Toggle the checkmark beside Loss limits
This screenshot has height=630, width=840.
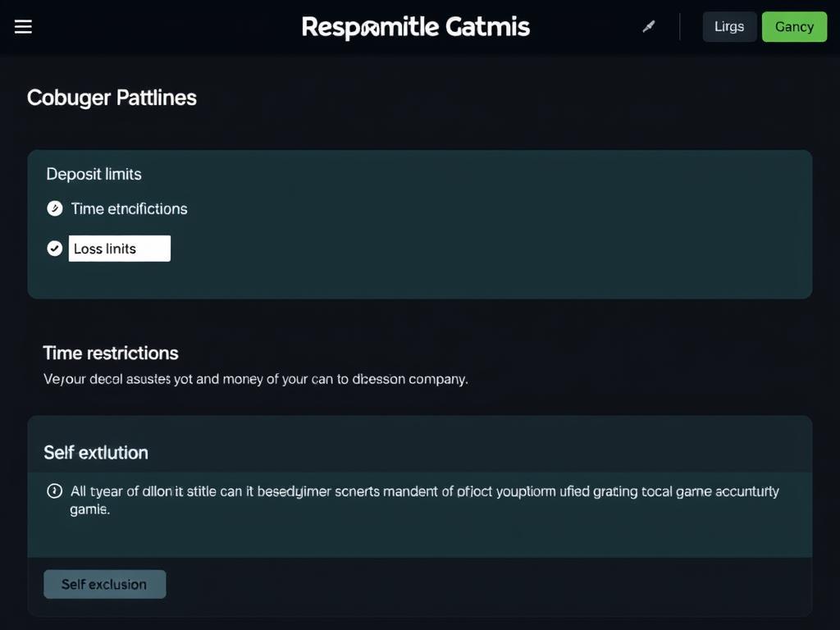coord(55,249)
